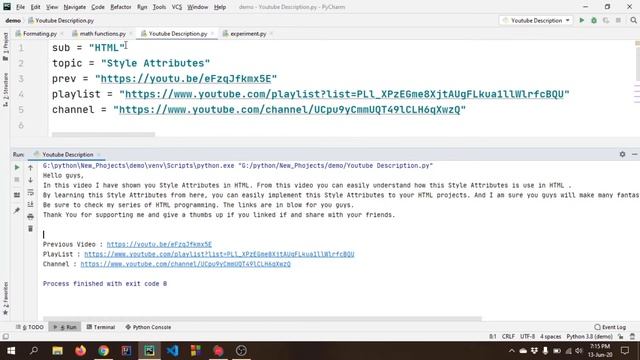Open line separator CRLF selector
Screen dimensions: 640x360
coord(508,337)
